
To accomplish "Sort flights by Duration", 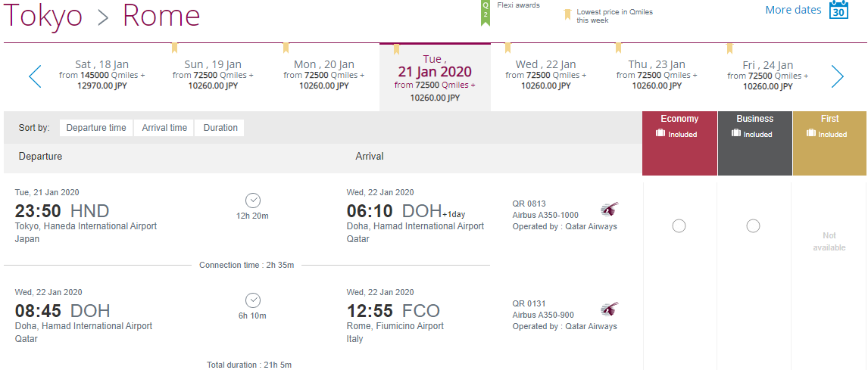I will [220, 128].
